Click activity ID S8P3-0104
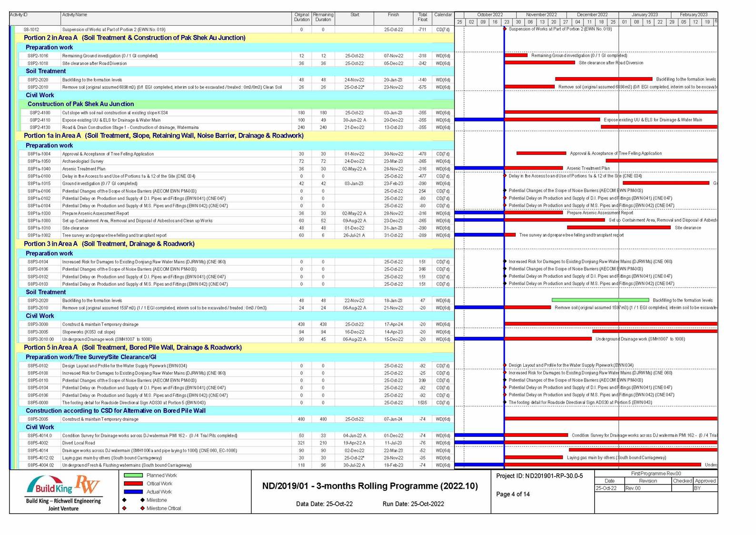The image size is (756, 535). [38, 262]
